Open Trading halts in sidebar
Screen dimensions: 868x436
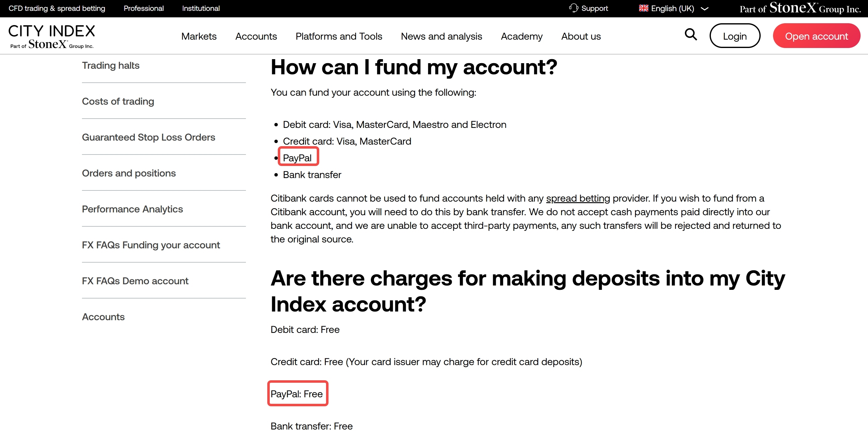coord(110,65)
